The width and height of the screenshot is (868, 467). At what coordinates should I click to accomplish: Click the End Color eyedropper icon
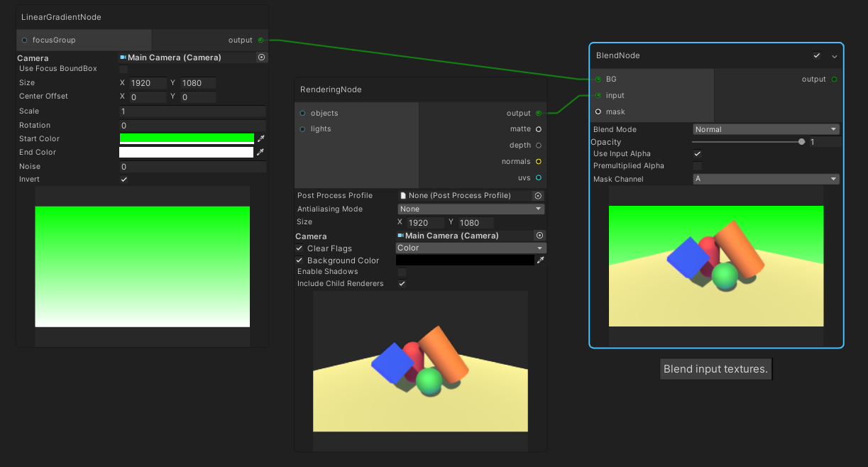pyautogui.click(x=260, y=152)
